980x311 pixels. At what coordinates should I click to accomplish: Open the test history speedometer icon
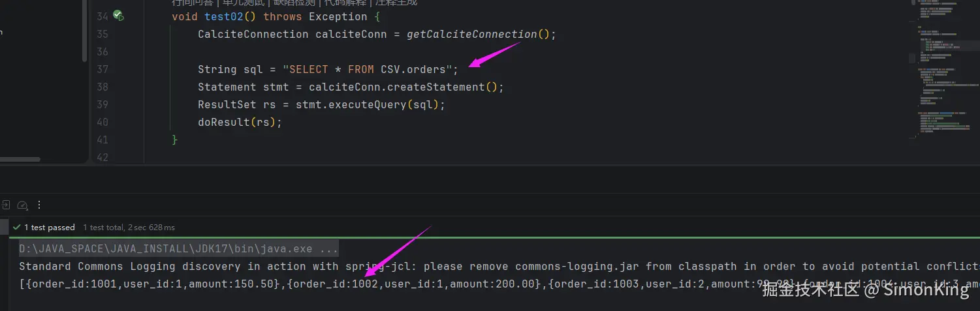click(22, 205)
